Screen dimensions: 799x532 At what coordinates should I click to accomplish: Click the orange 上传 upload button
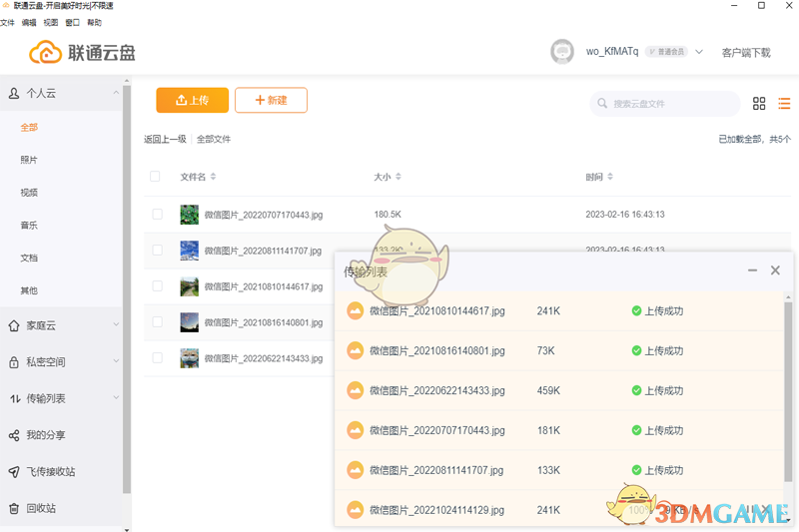[192, 100]
